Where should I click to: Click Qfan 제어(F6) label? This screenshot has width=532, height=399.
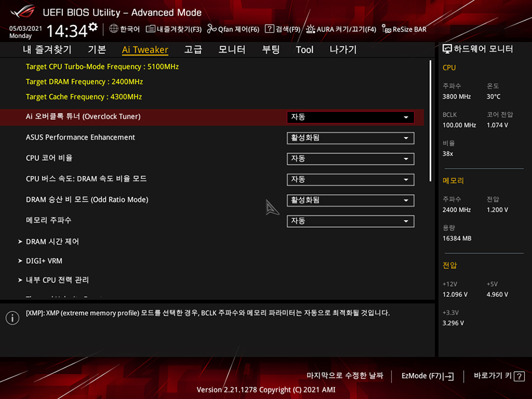239,29
